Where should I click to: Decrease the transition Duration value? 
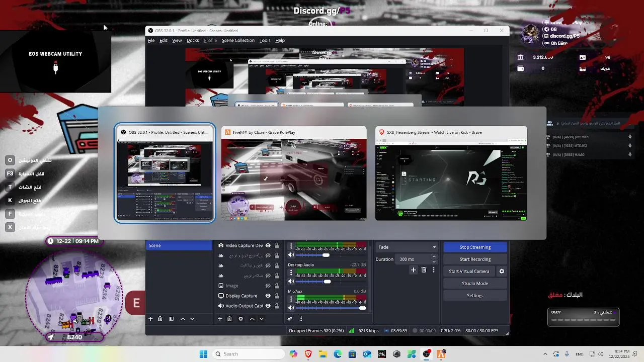(x=434, y=261)
